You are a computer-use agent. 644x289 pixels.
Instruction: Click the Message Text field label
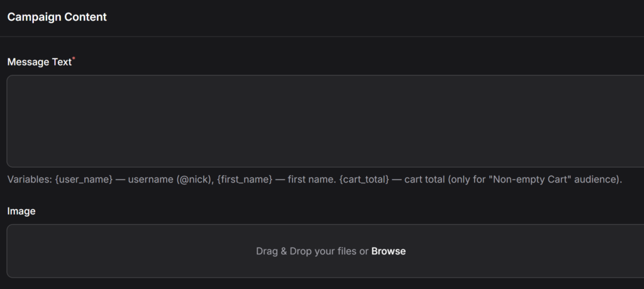[x=39, y=62]
